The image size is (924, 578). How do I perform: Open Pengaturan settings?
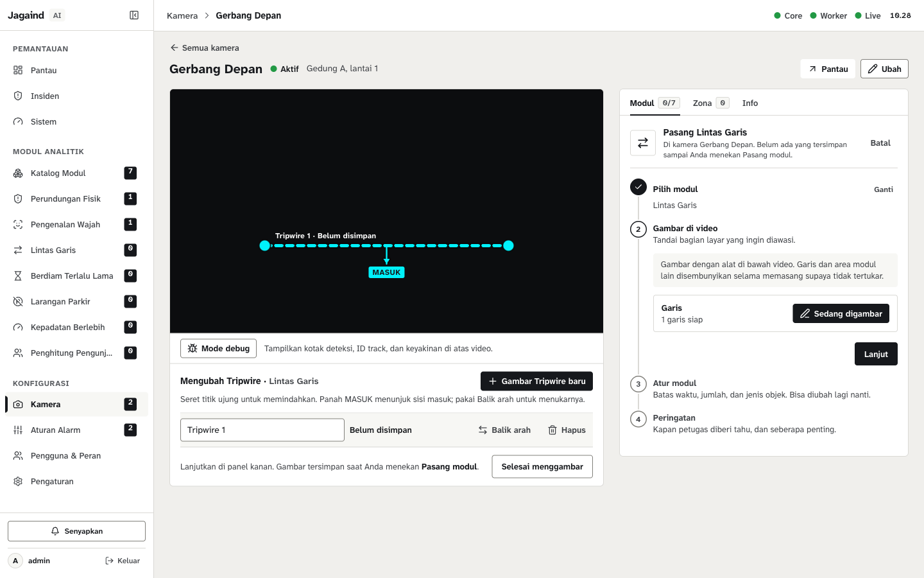tap(76, 481)
